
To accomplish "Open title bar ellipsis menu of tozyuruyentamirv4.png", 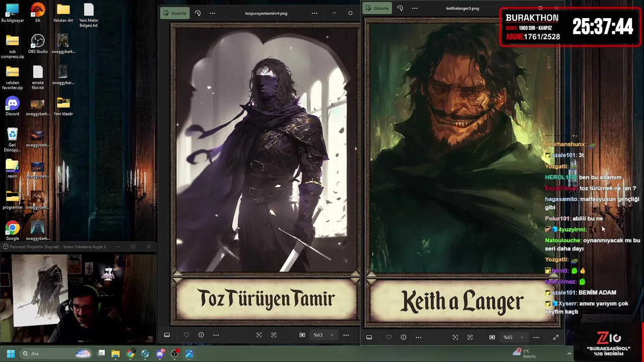I will pos(314,13).
